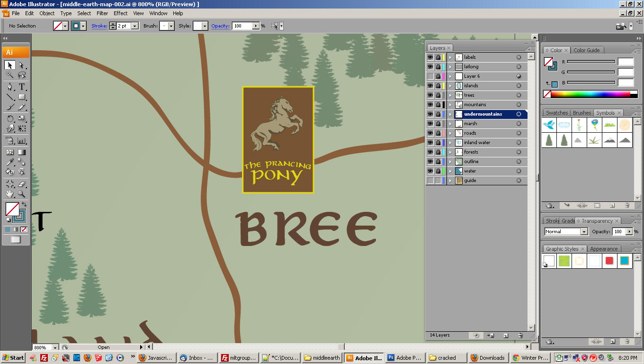Click the Opacity link in control bar

point(221,26)
